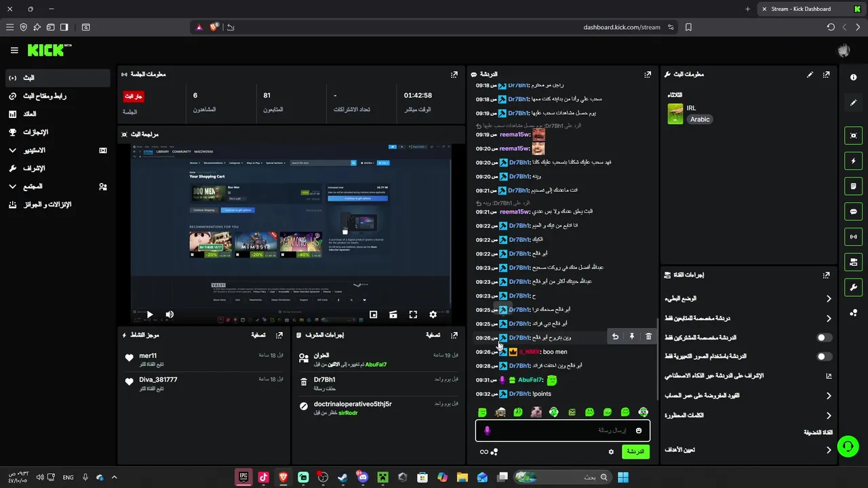Click the chat message input field

563,430
